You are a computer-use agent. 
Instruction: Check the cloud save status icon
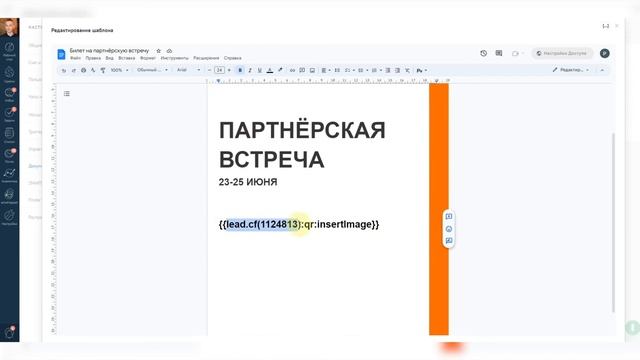(x=169, y=51)
